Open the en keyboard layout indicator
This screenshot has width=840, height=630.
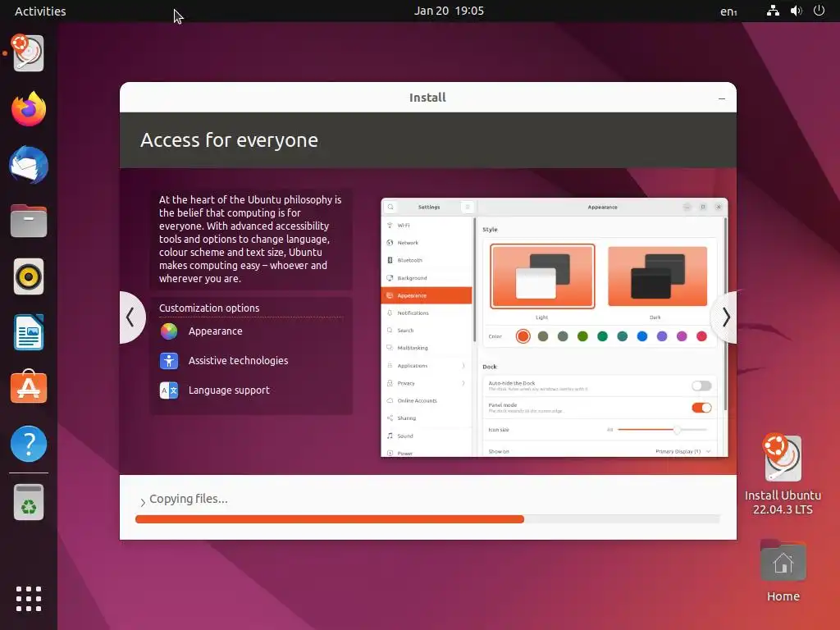pyautogui.click(x=728, y=11)
